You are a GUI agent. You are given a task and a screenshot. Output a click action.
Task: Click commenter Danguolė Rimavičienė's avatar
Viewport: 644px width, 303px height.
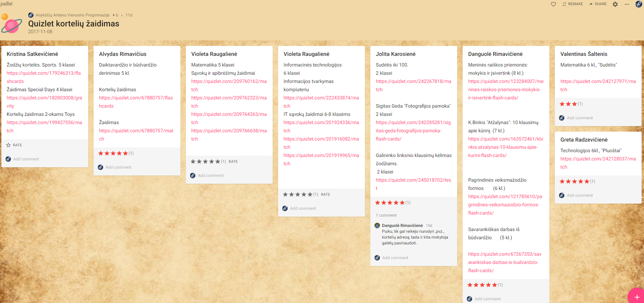click(x=377, y=226)
